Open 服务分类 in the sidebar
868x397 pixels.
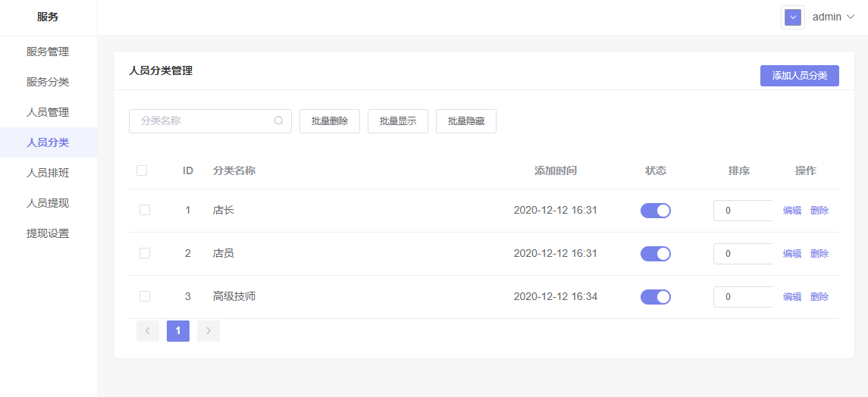49,82
